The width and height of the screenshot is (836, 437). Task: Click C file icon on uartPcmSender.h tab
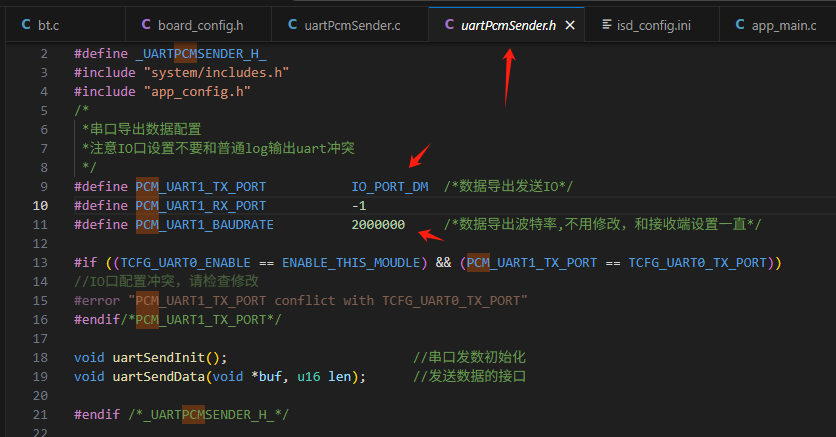click(x=449, y=25)
